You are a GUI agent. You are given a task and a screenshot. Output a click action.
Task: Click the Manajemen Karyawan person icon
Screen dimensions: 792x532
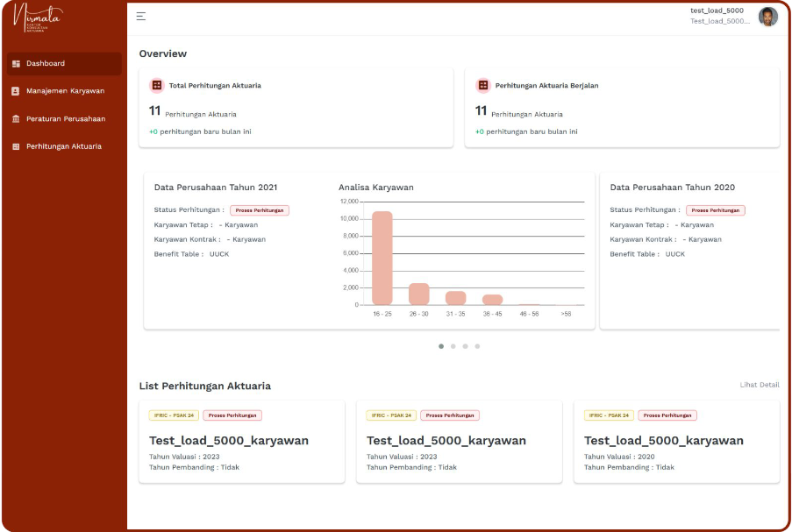point(16,91)
